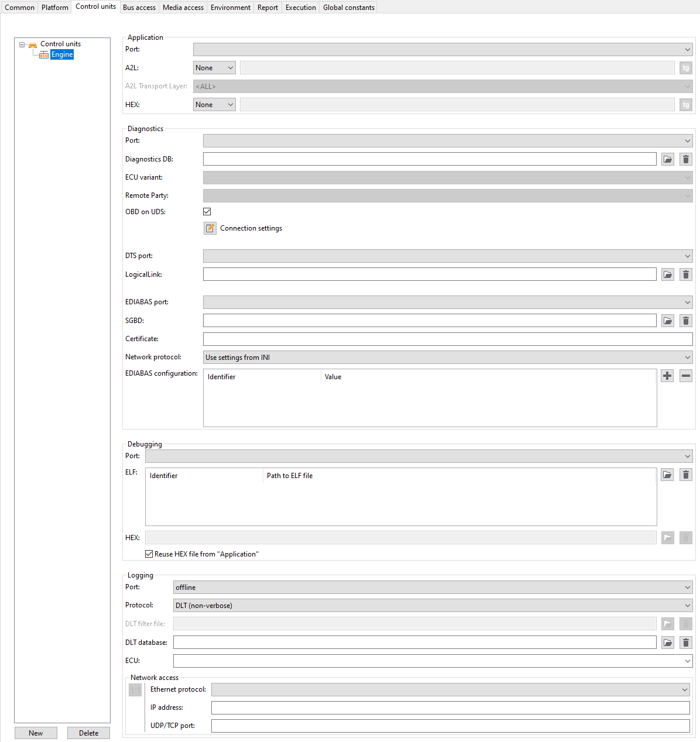Open the Application Port dropdown
Screen dimensions: 700x742
click(x=443, y=50)
